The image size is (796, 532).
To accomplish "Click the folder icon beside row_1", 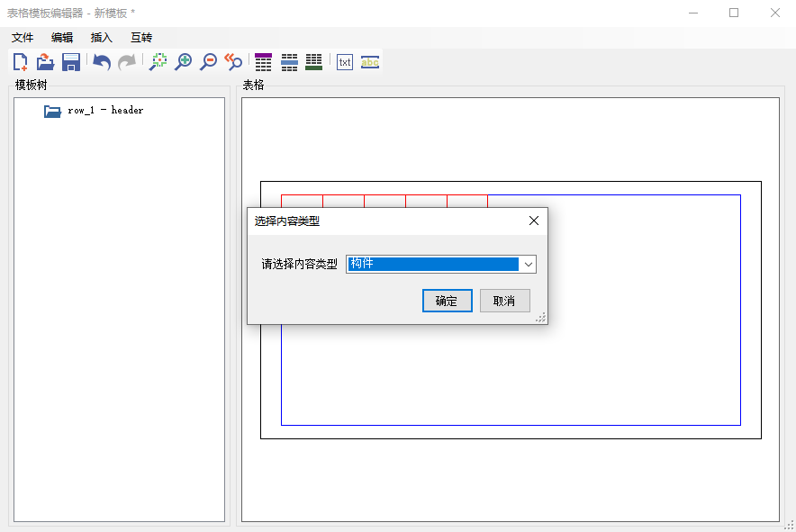I will (x=52, y=111).
